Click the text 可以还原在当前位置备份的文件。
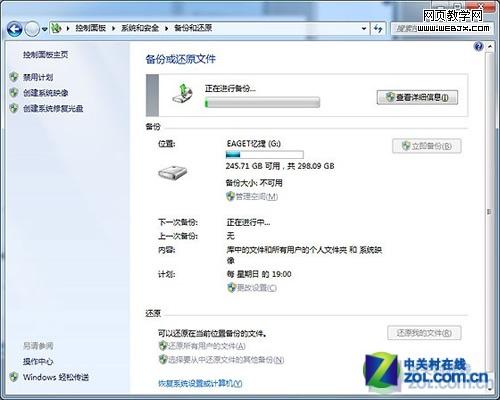The height and width of the screenshot is (400, 500). tap(212, 333)
